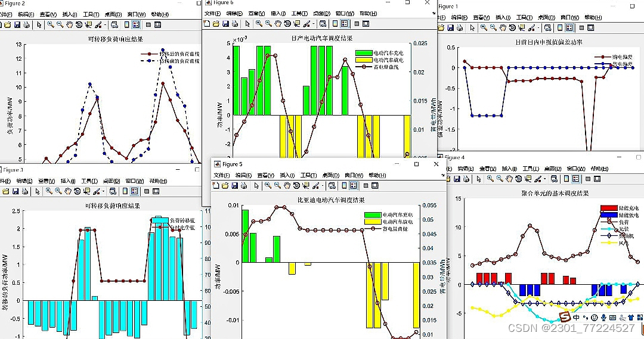Toggle Insert Legend in Figure 6 toolbar
This screenshot has width=644, height=339.
[x=344, y=24]
